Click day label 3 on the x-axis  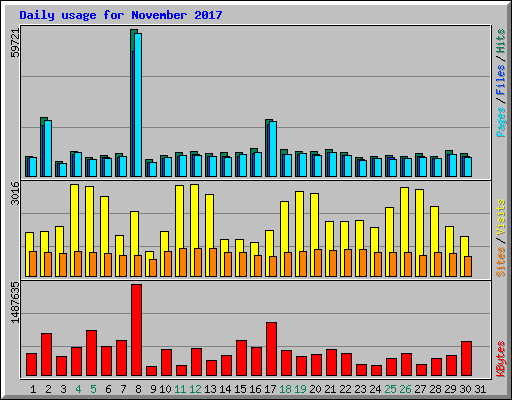click(x=63, y=389)
